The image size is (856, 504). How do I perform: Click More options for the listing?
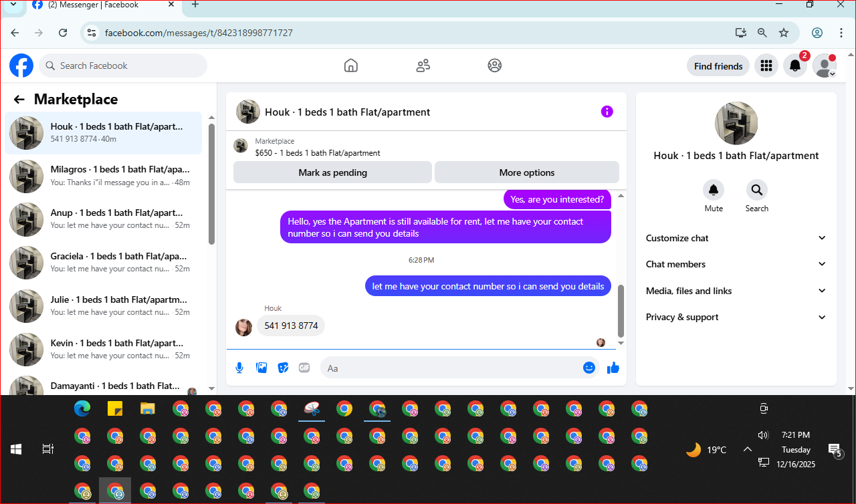(527, 172)
